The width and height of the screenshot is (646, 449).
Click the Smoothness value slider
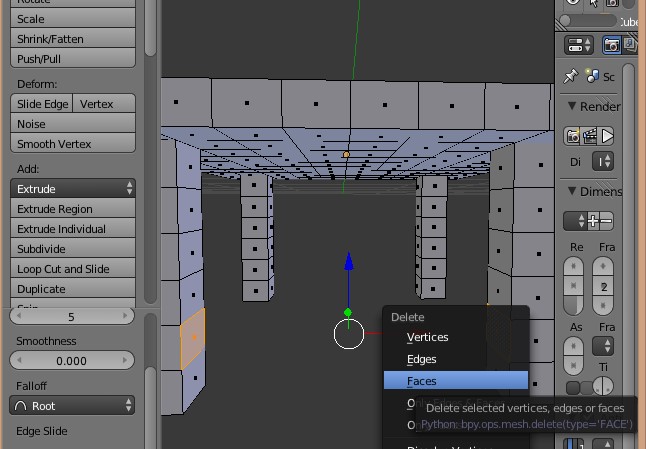click(x=71, y=361)
